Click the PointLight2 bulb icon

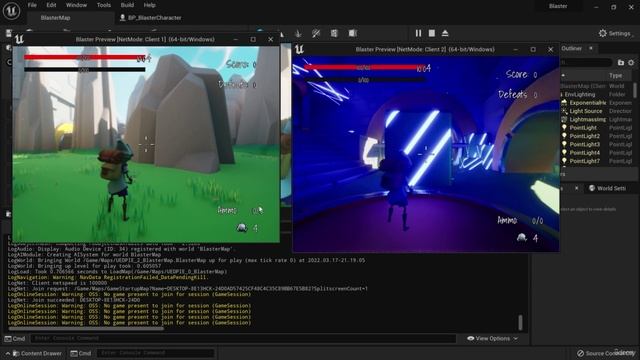tap(564, 136)
